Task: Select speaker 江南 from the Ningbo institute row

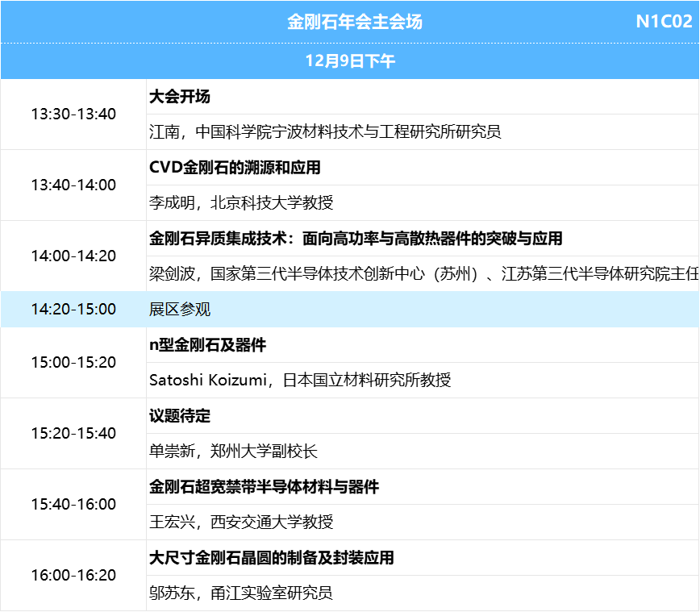Action: 325,132
